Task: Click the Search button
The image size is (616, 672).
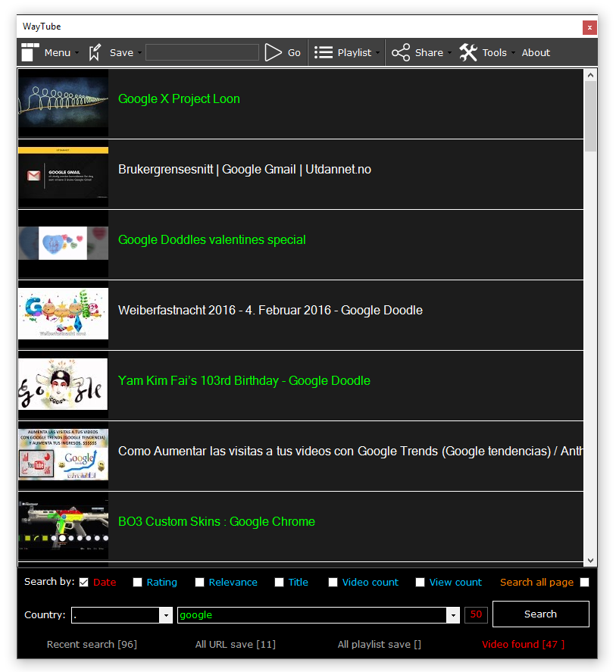Action: 540,614
